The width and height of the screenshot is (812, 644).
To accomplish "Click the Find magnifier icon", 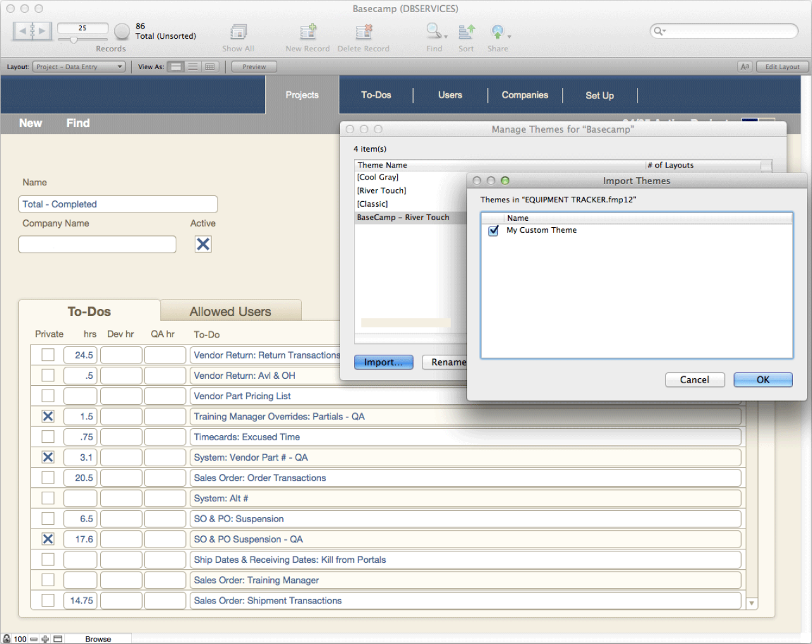I will 433,31.
